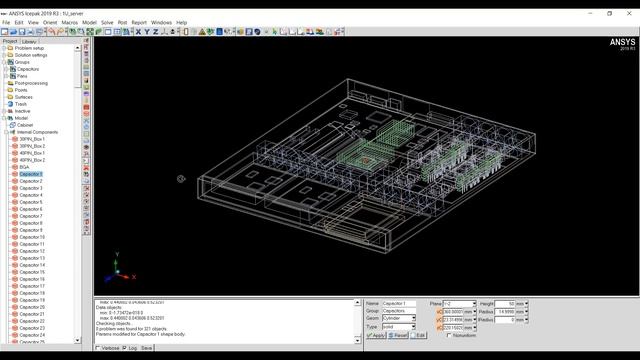This screenshot has width=640, height=360.
Task: Select Capacitor 22 in the tree
Action: [x=32, y=321]
